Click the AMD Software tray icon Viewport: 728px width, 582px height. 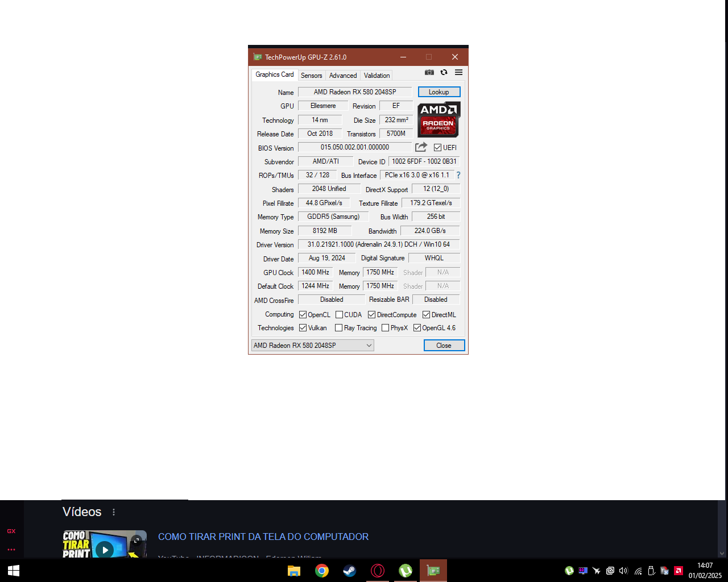(x=679, y=571)
